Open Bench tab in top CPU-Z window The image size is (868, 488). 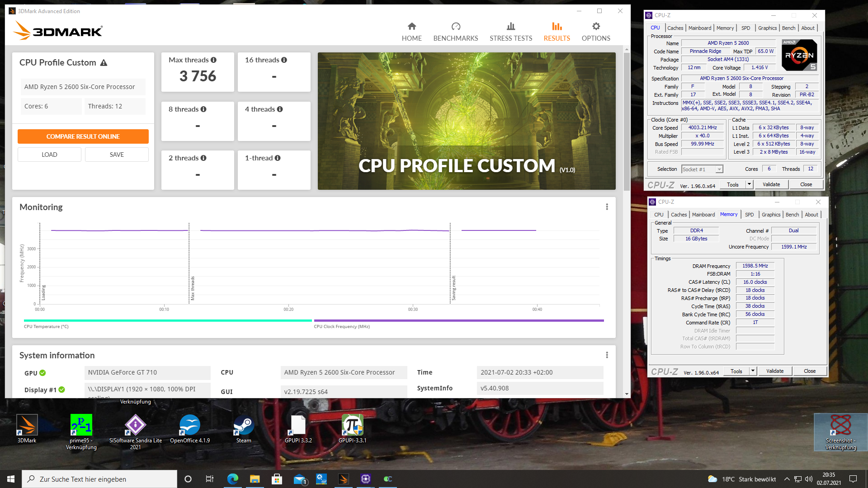pyautogui.click(x=789, y=28)
